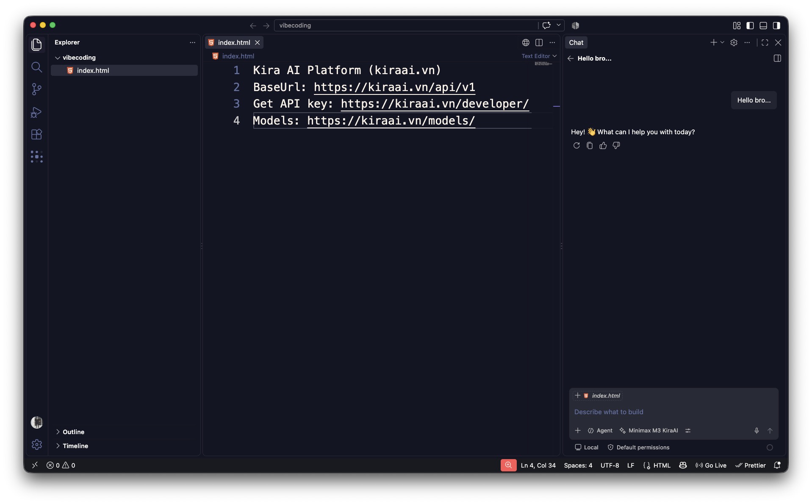
Task: Click Prettier in status bar
Action: pyautogui.click(x=750, y=465)
